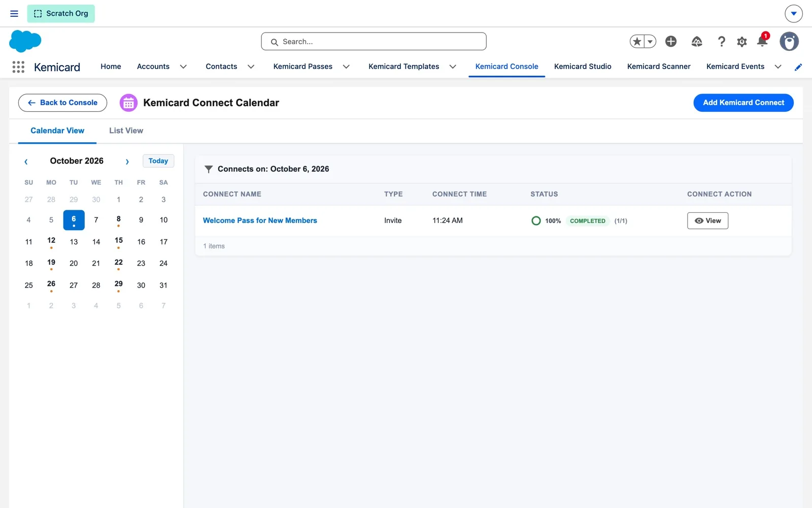Go to next month arrow

[127, 162]
